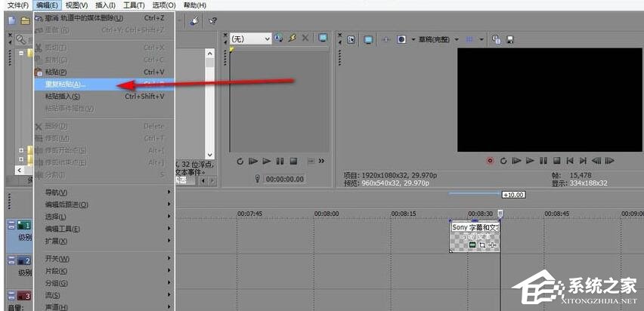The height and width of the screenshot is (311, 644).
Task: Open the 选项(O) menu
Action: click(x=164, y=5)
